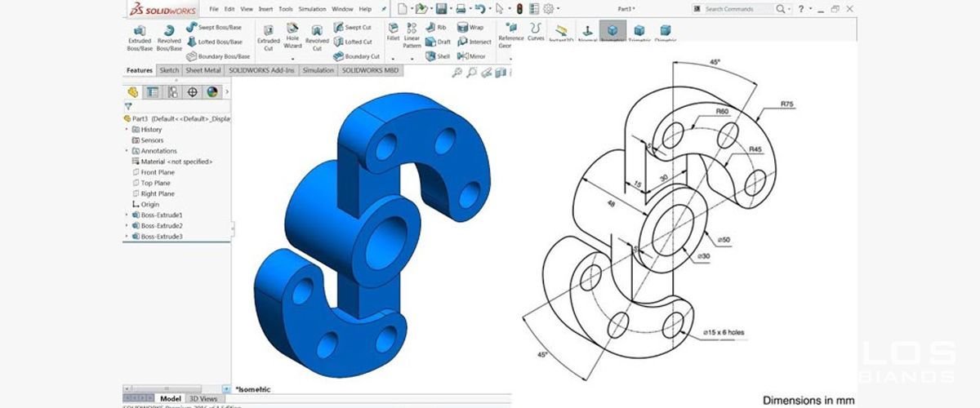Click the Save icon in quick access toolbar

tap(441, 9)
